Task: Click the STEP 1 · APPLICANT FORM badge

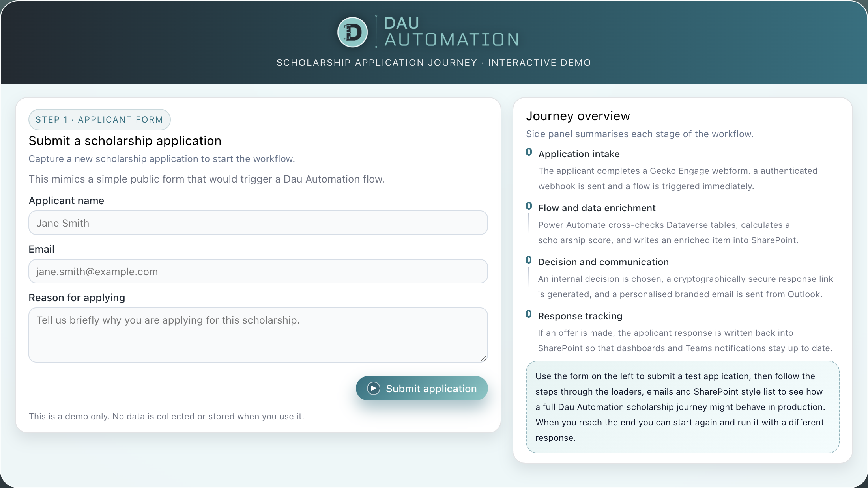Action: click(99, 119)
